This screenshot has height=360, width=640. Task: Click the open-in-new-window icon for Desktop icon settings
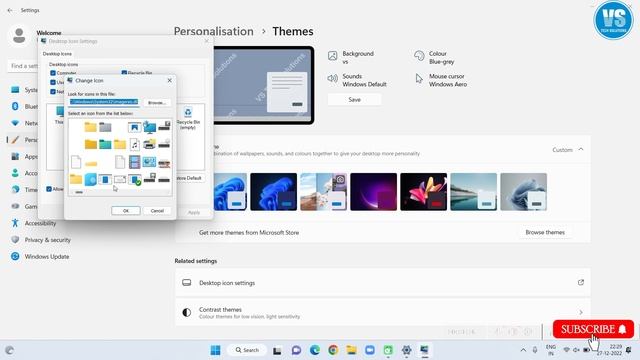(580, 282)
